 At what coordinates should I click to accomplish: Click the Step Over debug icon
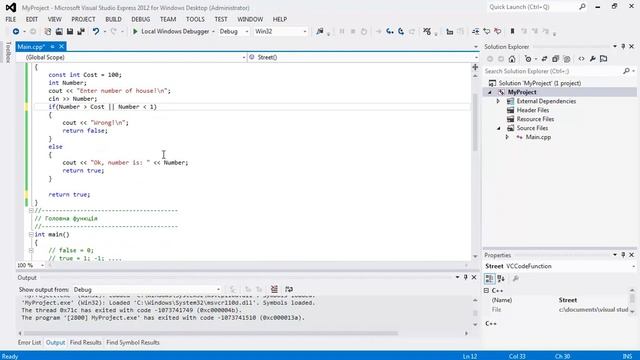[401, 31]
